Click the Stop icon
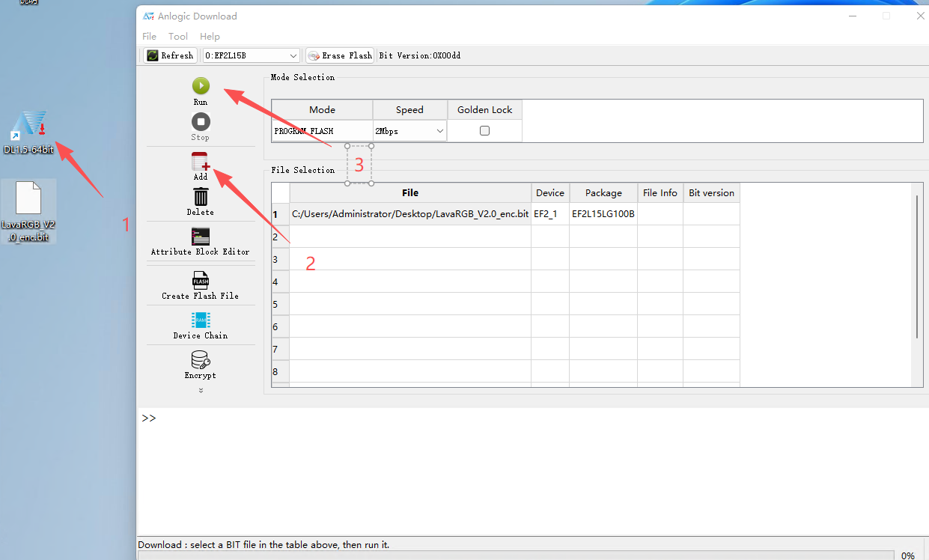The width and height of the screenshot is (929, 560). [x=201, y=121]
